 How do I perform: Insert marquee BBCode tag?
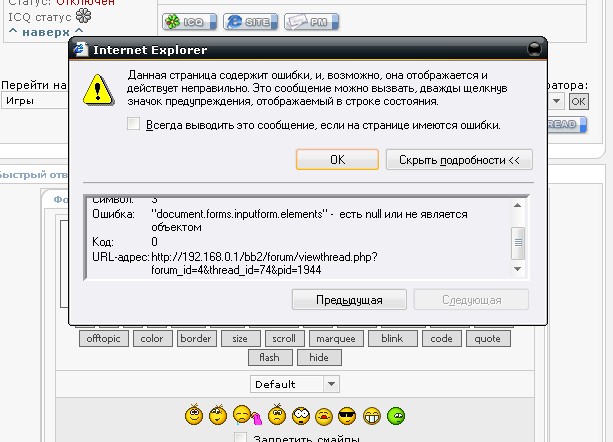click(x=336, y=338)
